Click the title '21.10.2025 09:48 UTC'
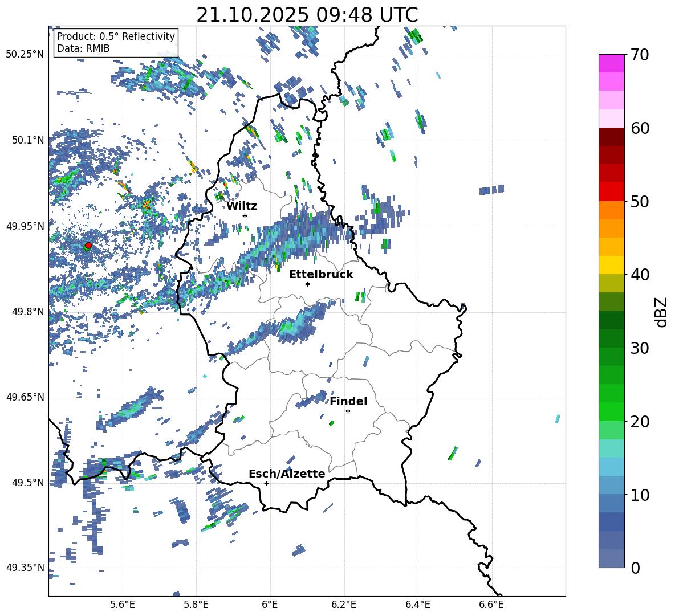Viewport: 675px width, 616px height. point(307,15)
